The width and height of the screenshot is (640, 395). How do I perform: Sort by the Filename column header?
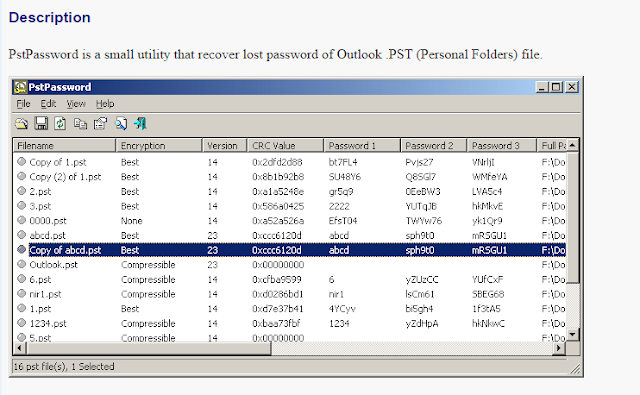coord(65,146)
